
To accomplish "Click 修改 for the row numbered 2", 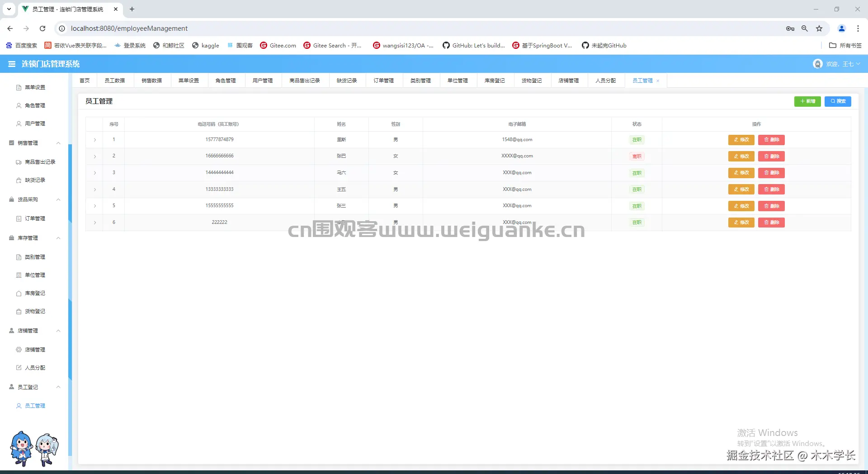I will (x=741, y=156).
